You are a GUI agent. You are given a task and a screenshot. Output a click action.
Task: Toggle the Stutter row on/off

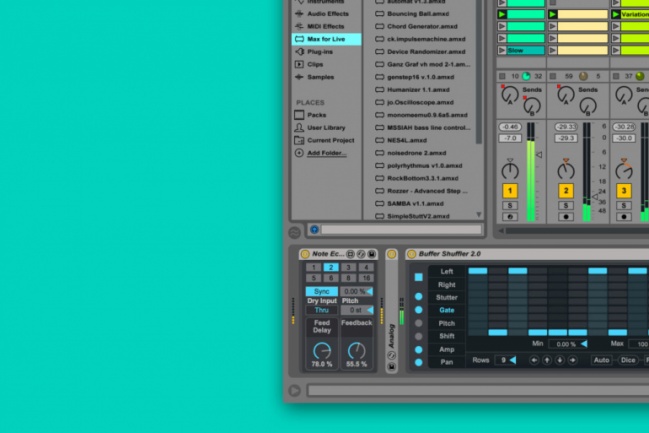(x=418, y=296)
